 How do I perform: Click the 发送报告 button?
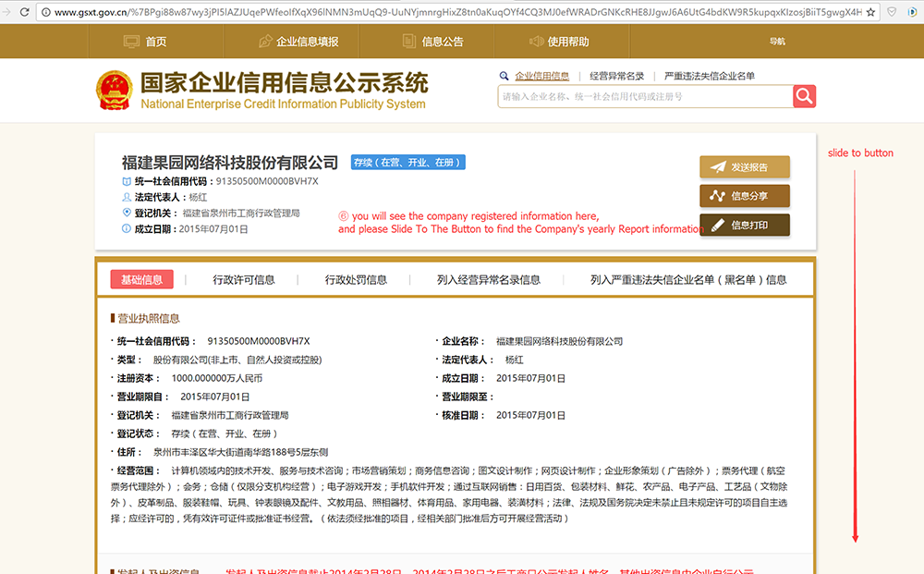[x=745, y=166]
